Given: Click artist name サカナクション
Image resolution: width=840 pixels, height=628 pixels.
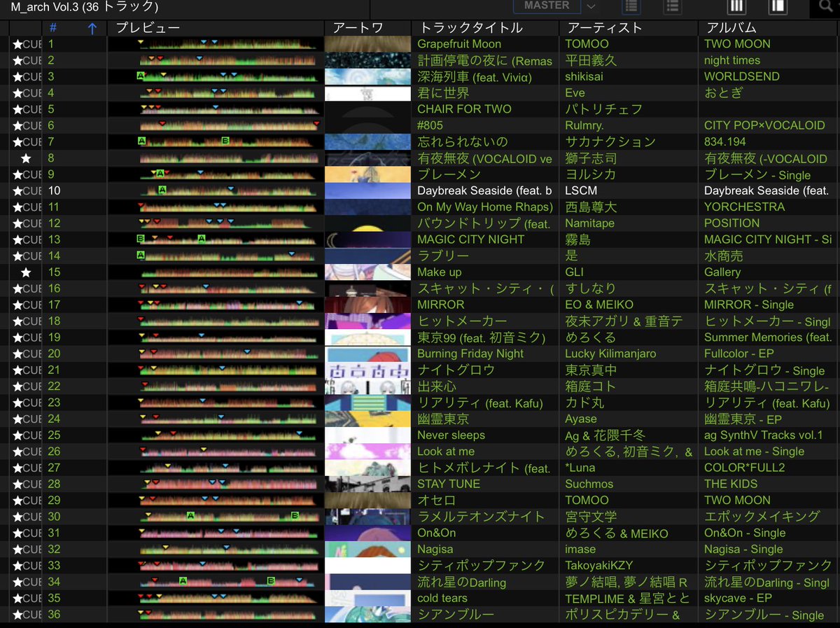Looking at the screenshot, I should (x=610, y=141).
